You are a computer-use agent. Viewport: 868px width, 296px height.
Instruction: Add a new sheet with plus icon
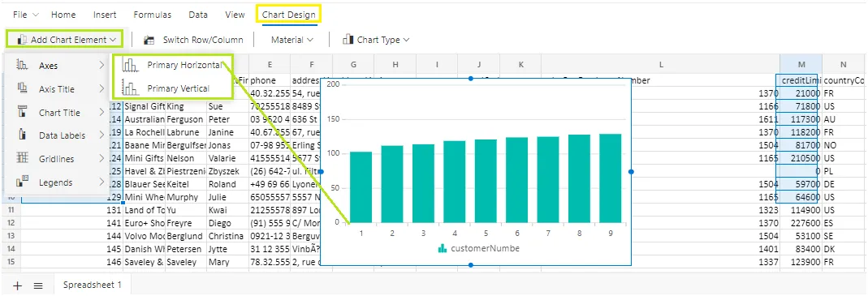(x=17, y=285)
